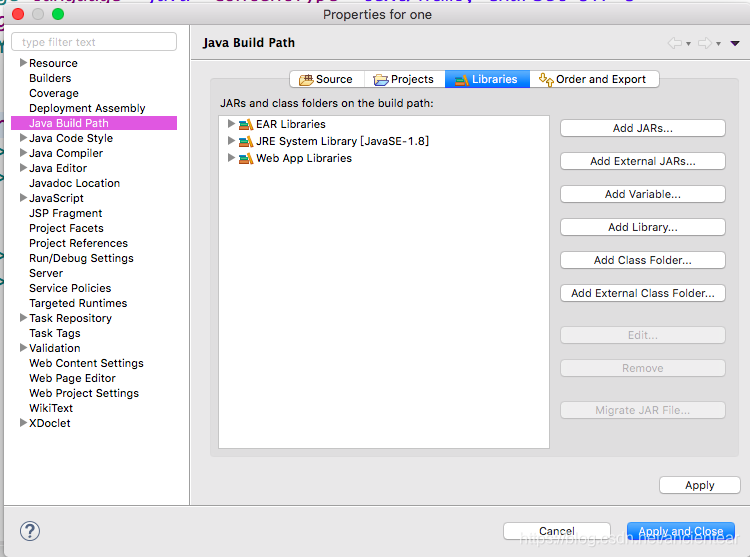Switch to the Projects tab
The image size is (750, 557).
point(405,79)
